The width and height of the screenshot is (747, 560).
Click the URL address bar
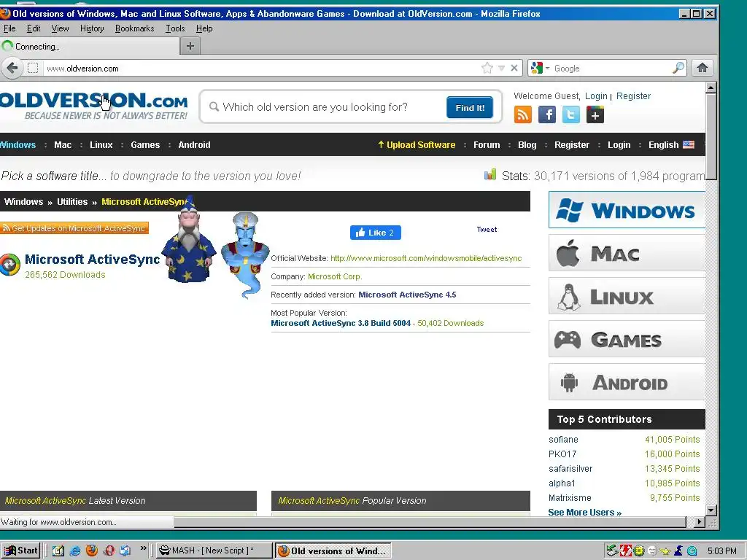click(262, 68)
